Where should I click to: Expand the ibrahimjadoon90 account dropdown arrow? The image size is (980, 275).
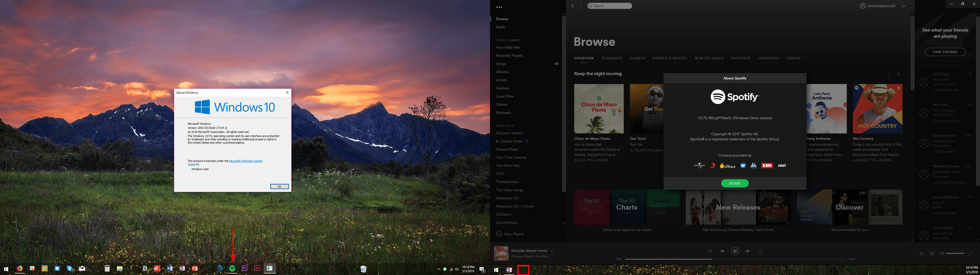[x=903, y=6]
